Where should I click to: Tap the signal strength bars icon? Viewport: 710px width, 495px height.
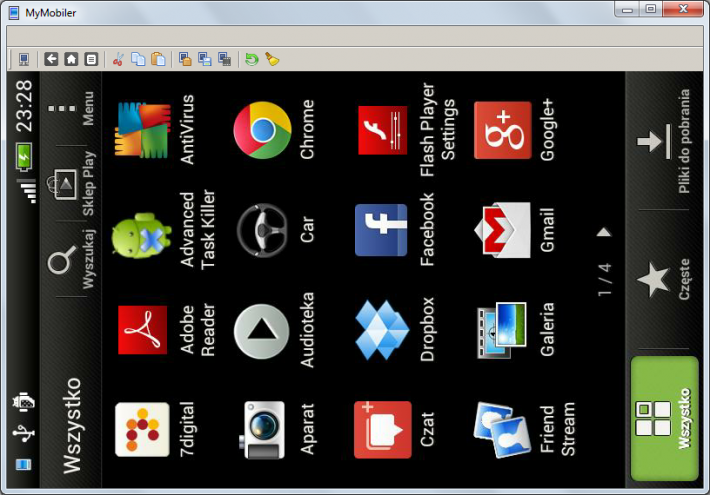click(27, 191)
